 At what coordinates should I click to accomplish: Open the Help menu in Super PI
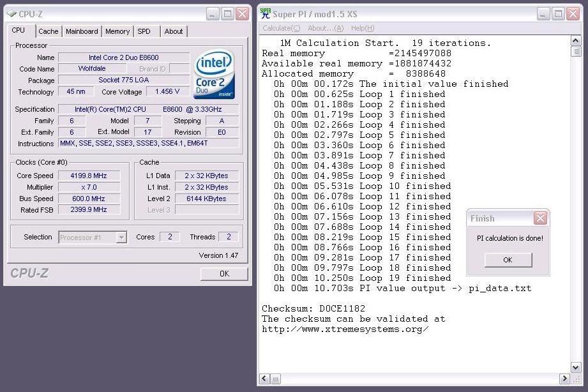coord(363,28)
